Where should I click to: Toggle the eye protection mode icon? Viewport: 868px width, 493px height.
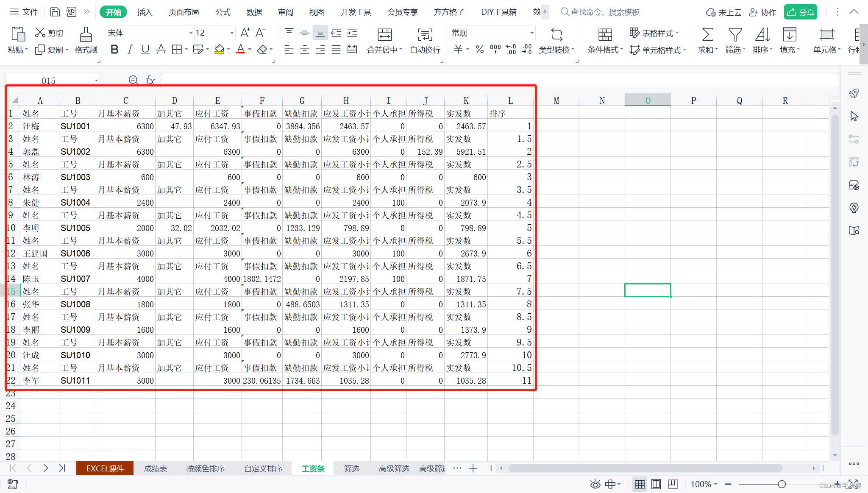595,484
